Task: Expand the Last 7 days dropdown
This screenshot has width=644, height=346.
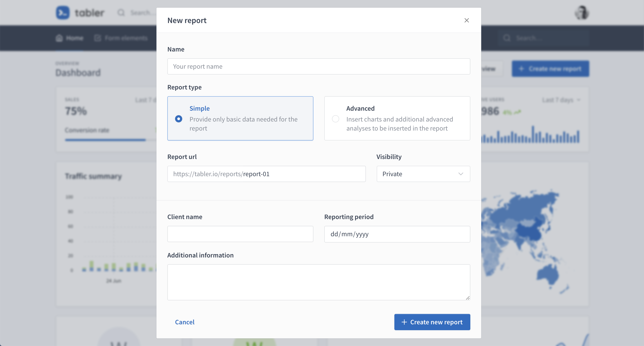Action: (561, 100)
